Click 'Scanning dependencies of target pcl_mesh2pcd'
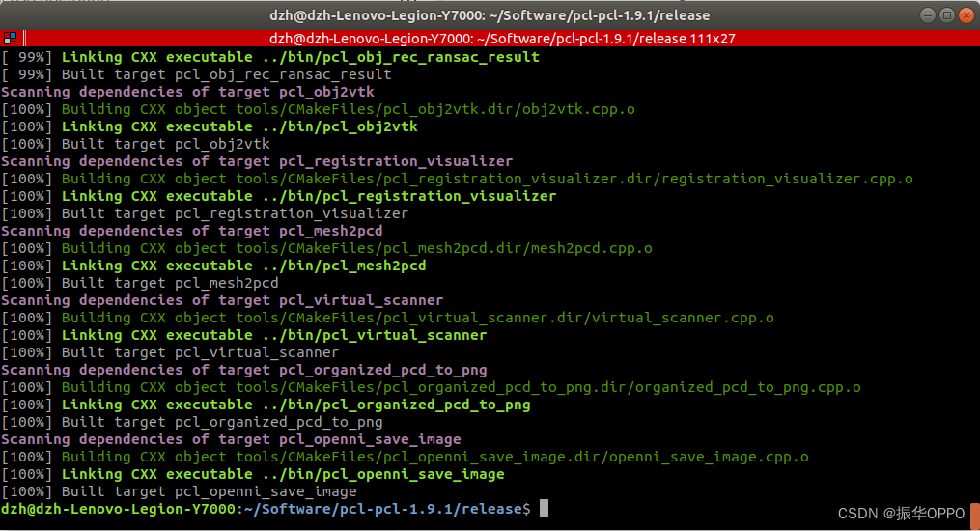The height and width of the screenshot is (531, 980). [192, 231]
